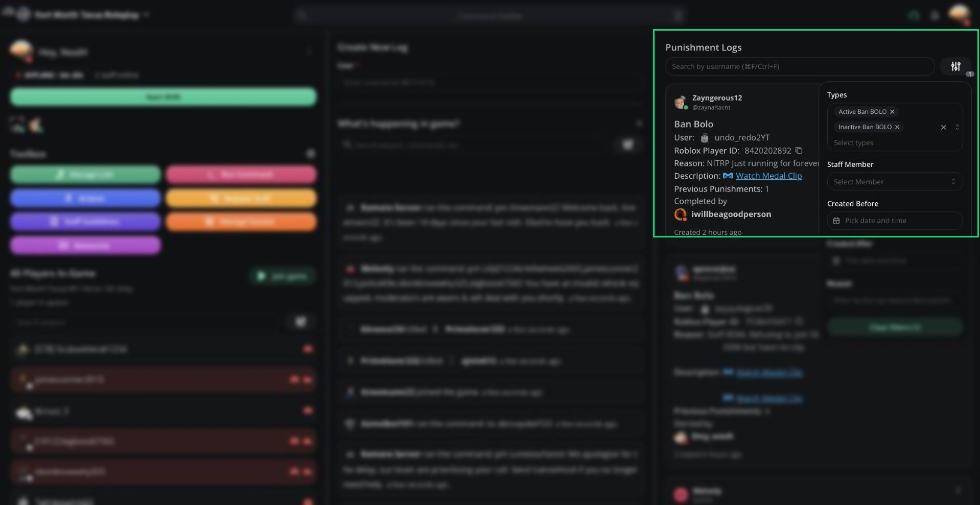Click the Medal logo icon in Description

[x=728, y=176]
